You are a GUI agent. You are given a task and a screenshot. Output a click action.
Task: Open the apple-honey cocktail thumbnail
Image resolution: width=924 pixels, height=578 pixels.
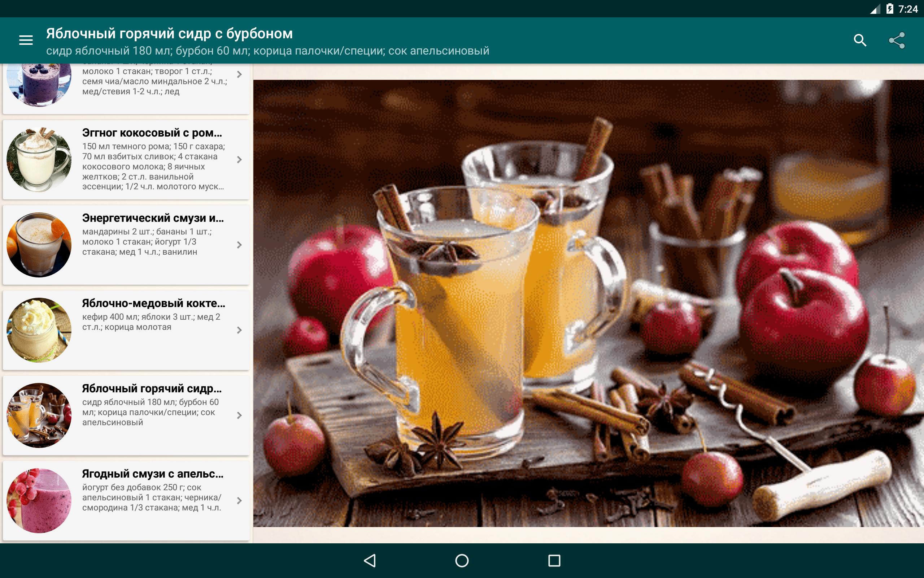pos(39,330)
